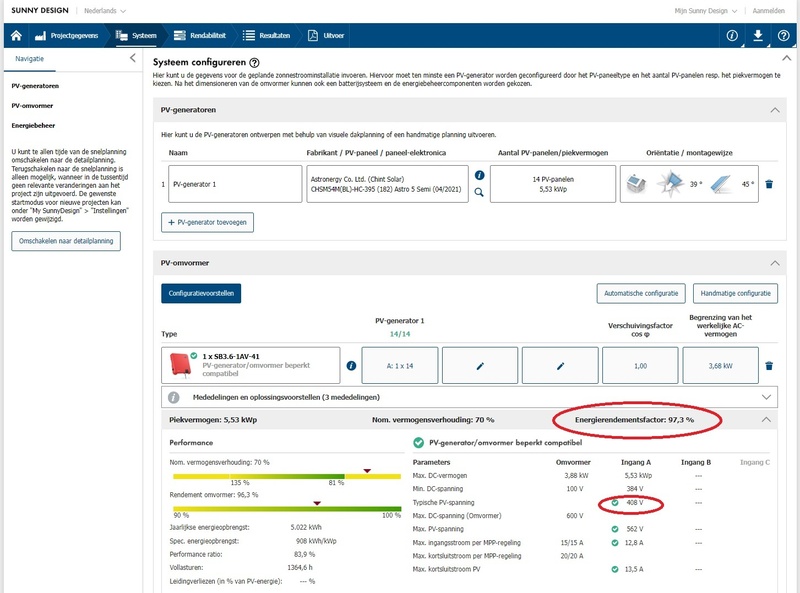Screen dimensions: 800x593
Task: Click the 5.022 kWh yearly yield value
Action: 306,527
